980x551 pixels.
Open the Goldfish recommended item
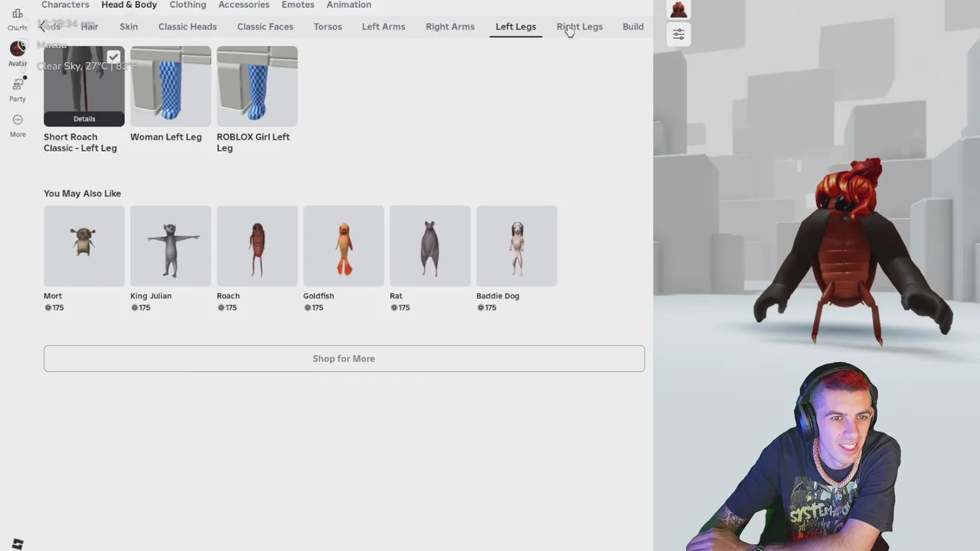coord(344,246)
